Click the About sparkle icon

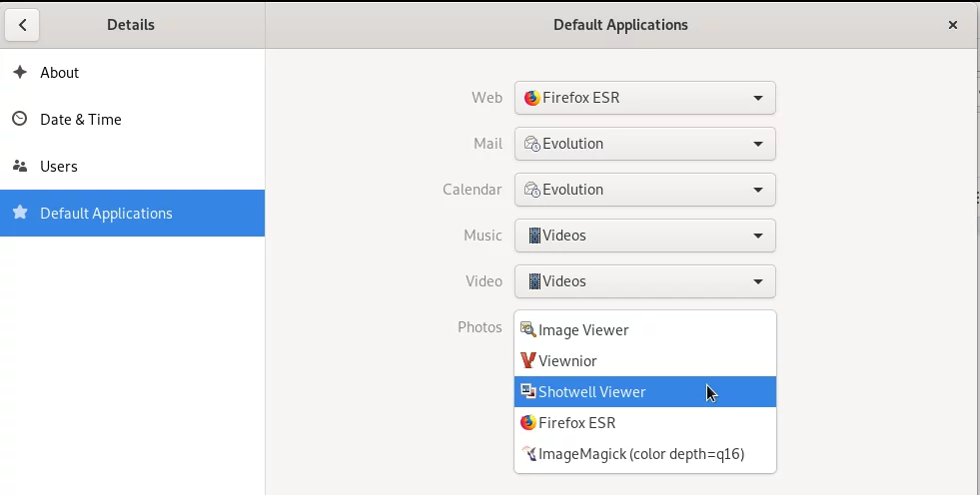click(x=20, y=72)
